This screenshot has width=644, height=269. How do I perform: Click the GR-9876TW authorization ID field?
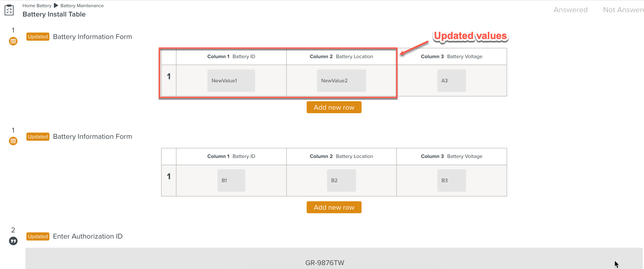325,262
